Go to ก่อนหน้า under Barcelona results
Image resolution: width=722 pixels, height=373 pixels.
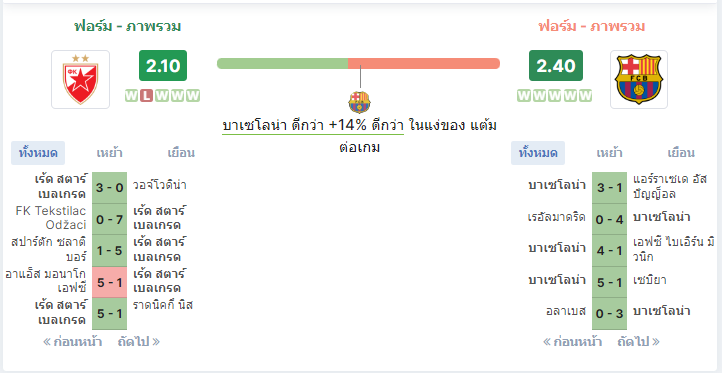[573, 342]
